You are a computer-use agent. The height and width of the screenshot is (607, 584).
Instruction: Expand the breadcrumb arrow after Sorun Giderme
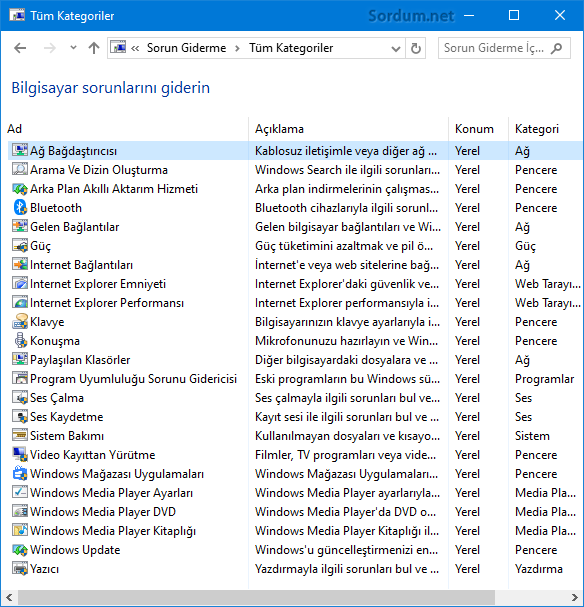(237, 48)
